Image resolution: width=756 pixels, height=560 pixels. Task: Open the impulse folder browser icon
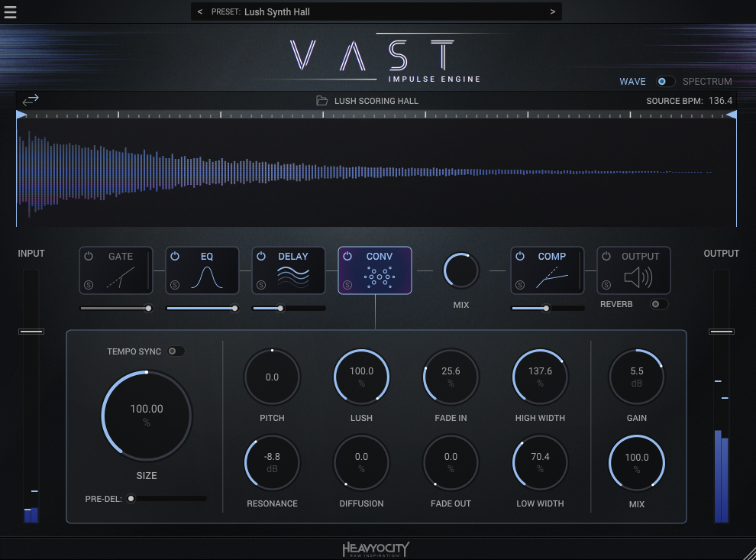[x=322, y=101]
